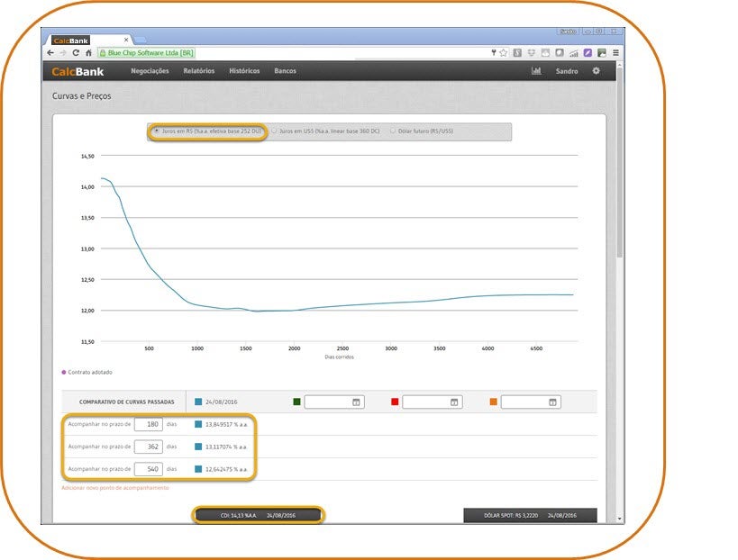Click the 180 dias prazo input field
This screenshot has width=738, height=560.
point(148,423)
